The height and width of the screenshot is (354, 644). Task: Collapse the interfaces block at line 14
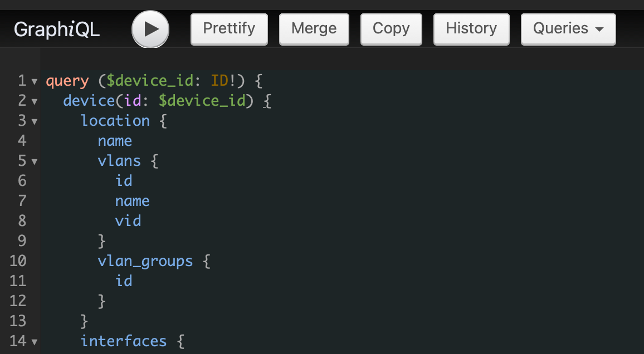[35, 342]
